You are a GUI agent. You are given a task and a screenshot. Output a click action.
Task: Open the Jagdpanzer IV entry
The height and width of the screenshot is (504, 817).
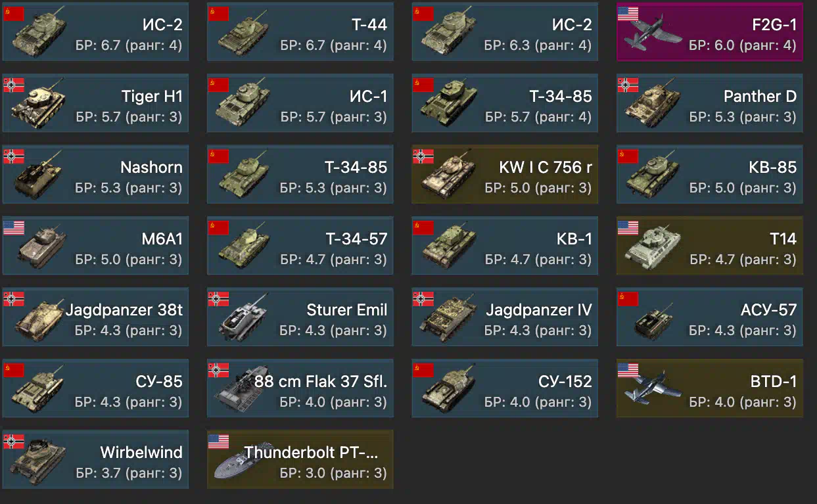[x=505, y=317]
